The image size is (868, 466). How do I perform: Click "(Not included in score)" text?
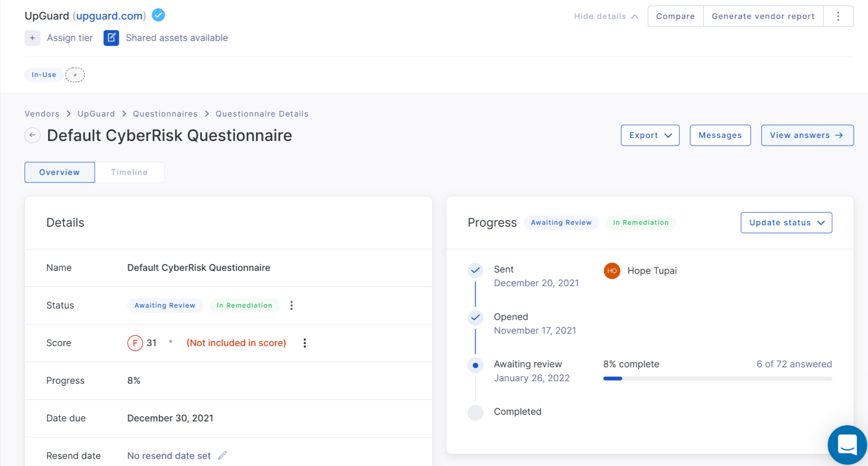236,343
